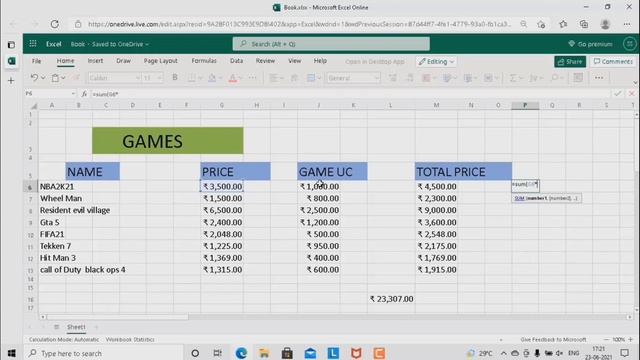Open the General number format dropdown

tap(353, 78)
